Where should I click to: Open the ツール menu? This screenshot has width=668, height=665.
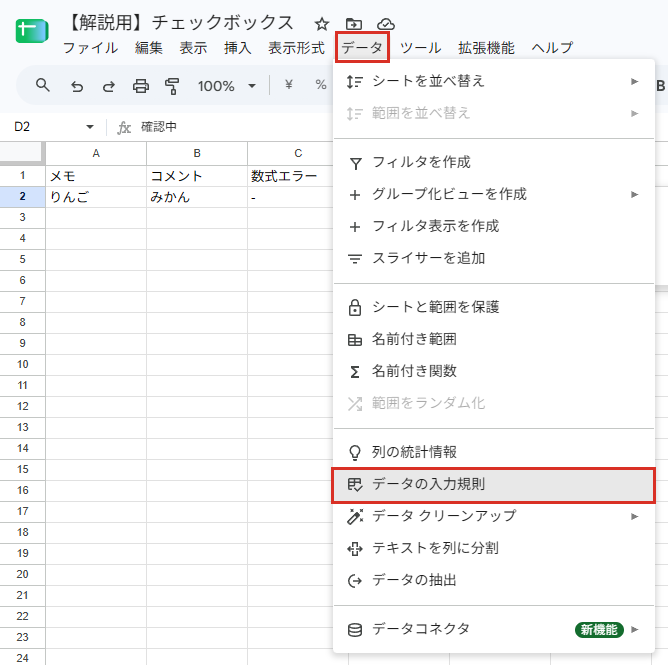(420, 48)
